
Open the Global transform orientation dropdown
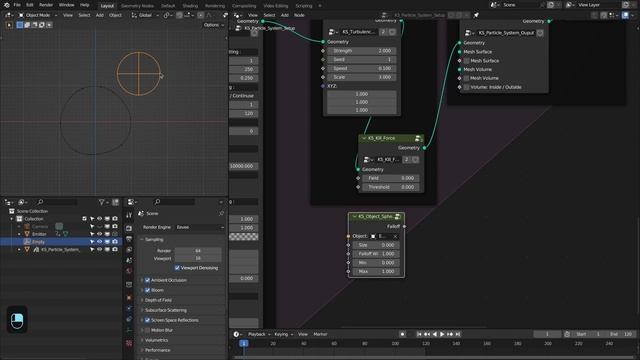(x=145, y=15)
